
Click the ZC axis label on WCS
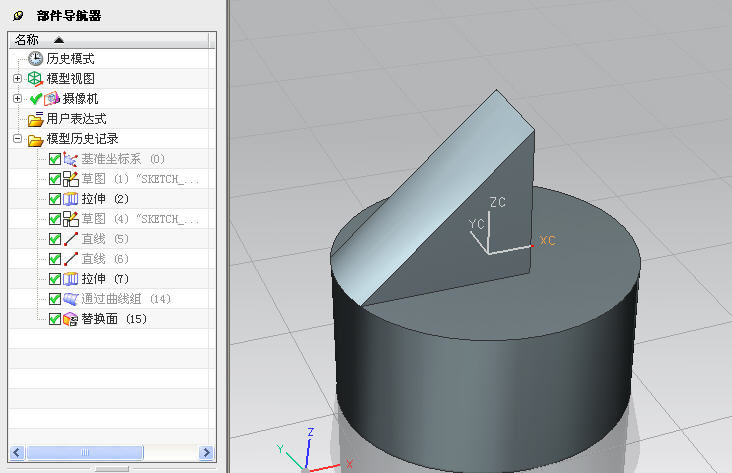coord(498,202)
